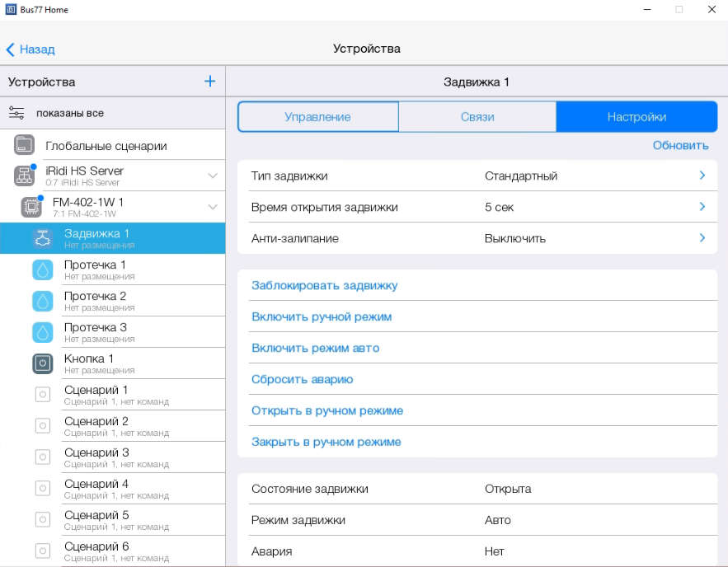Image resolution: width=728 pixels, height=567 pixels.
Task: Collapse the FM-402-1W 1 device node
Action: 213,207
